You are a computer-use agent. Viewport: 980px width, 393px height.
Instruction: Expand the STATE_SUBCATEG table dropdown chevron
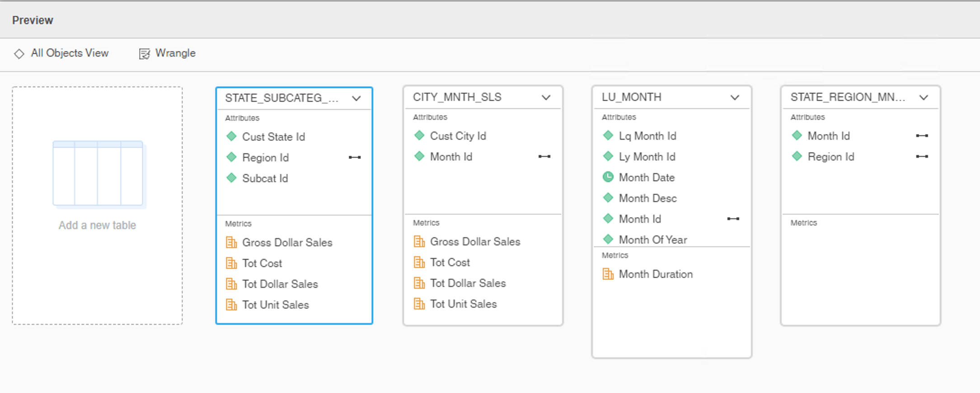point(356,98)
